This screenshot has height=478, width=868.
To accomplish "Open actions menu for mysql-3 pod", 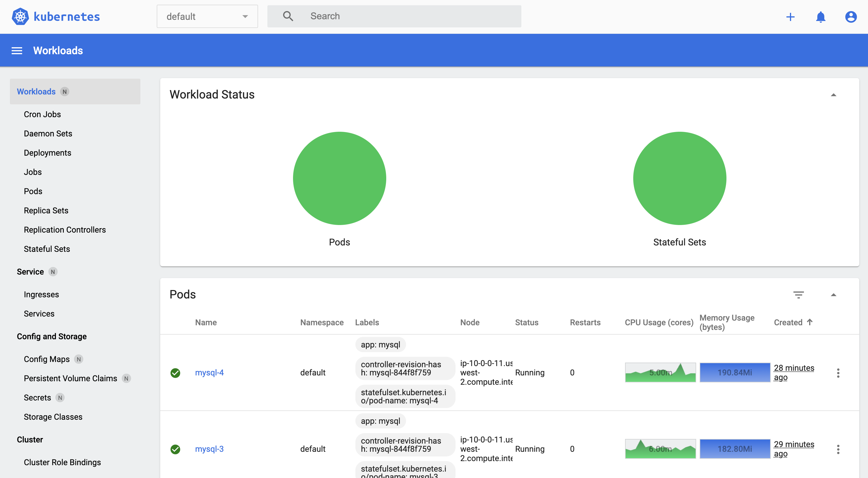I will tap(838, 449).
